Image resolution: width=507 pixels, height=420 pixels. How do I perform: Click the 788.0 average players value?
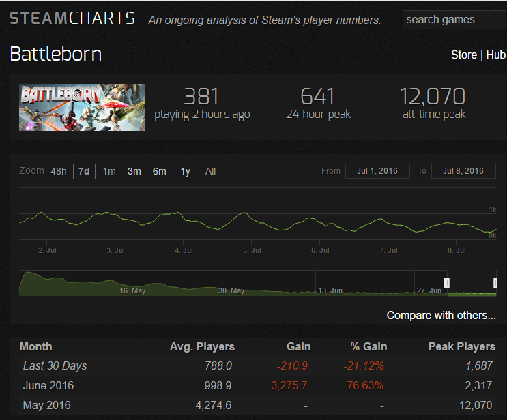pyautogui.click(x=218, y=365)
